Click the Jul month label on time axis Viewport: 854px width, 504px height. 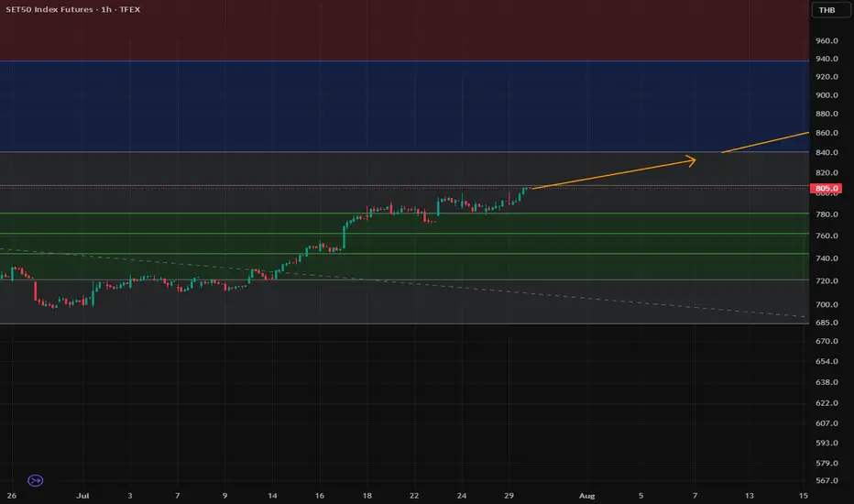(x=82, y=496)
